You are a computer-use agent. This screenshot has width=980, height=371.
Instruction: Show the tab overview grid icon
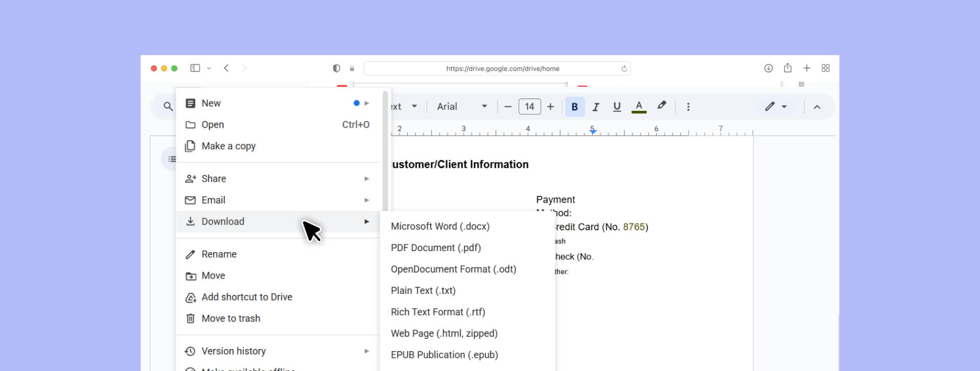coord(825,68)
